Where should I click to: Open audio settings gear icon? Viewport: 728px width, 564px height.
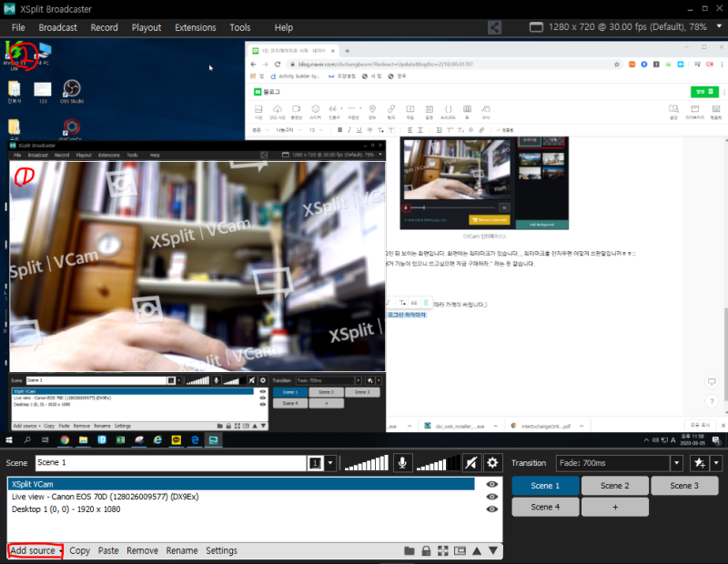tap(492, 463)
